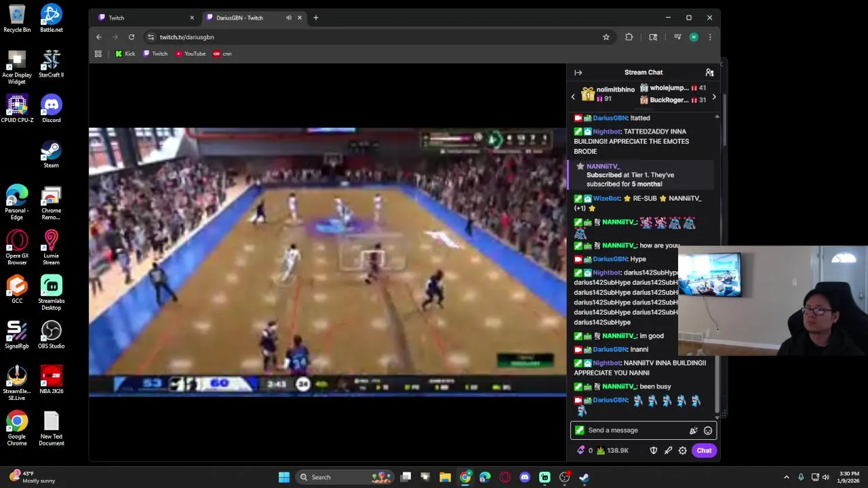
Task: Open the browser side panel icon
Action: 653,37
